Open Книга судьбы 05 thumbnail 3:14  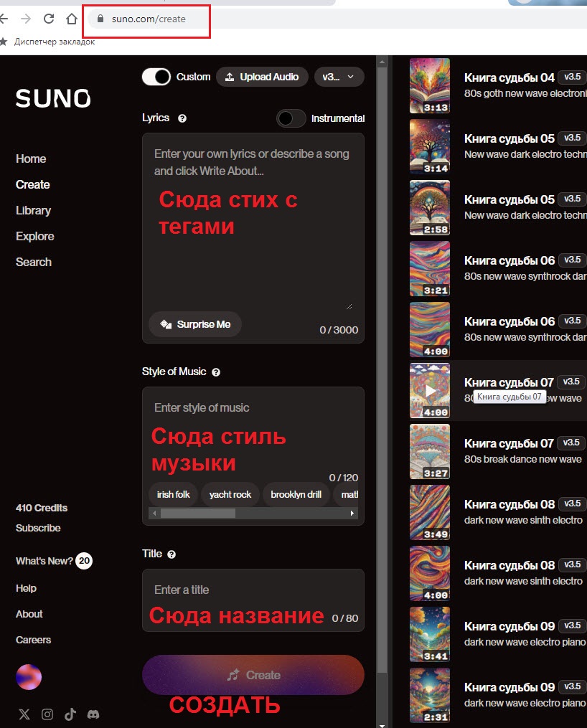430,147
